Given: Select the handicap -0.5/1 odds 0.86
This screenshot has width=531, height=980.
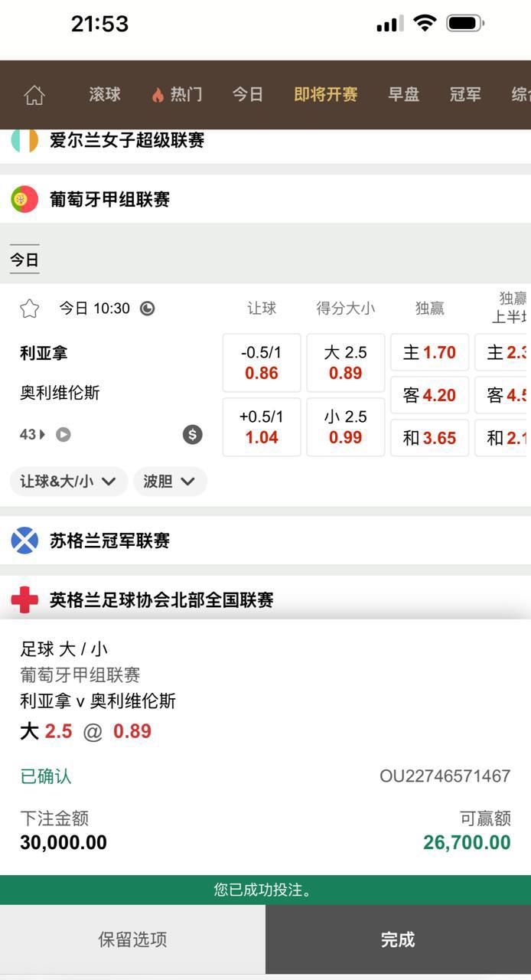Looking at the screenshot, I should [x=261, y=363].
